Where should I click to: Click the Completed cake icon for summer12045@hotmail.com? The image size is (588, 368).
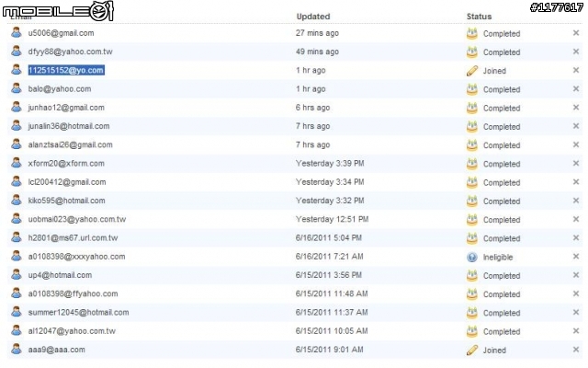[471, 313]
